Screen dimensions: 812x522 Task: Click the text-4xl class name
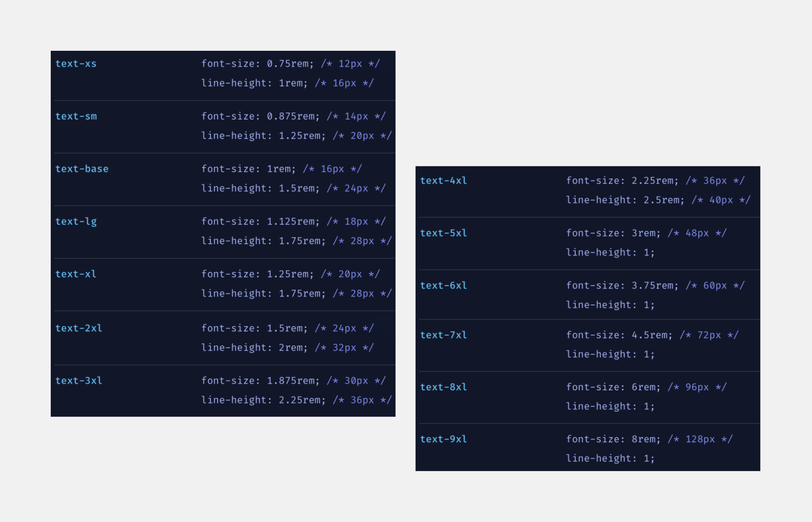[x=444, y=181]
